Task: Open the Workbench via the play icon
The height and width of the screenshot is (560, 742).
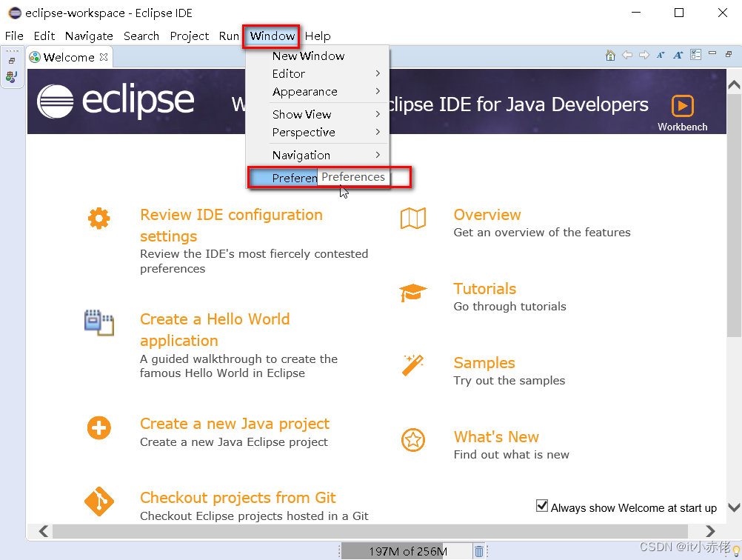Action: pyautogui.click(x=682, y=106)
